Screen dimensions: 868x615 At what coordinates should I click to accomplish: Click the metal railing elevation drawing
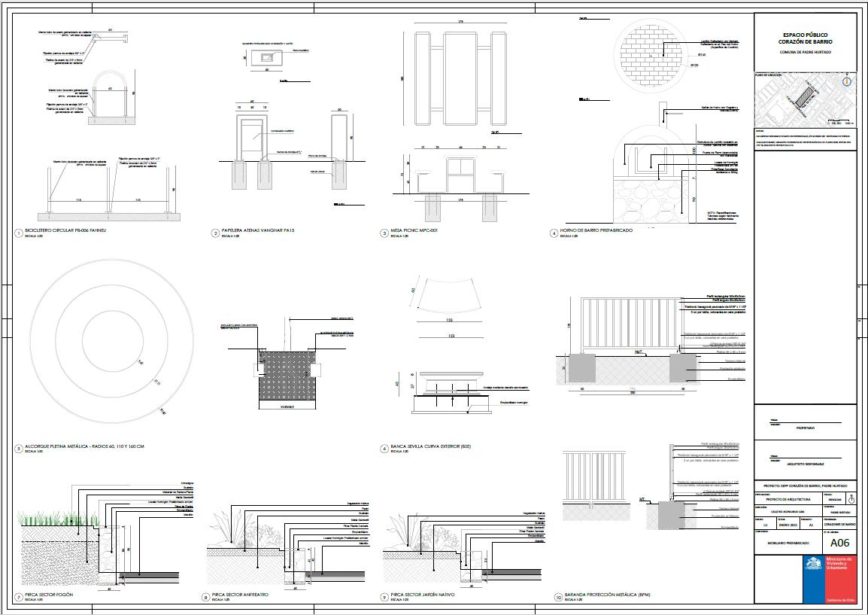tap(633, 326)
